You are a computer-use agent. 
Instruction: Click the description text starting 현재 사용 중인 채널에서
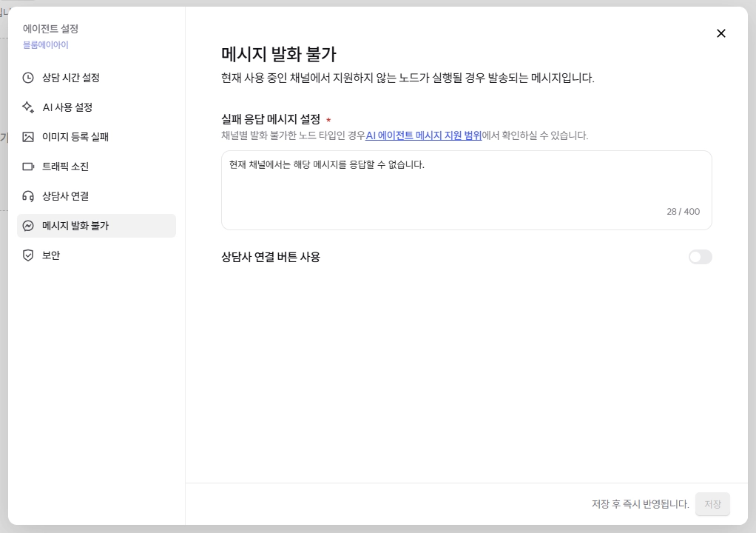point(408,78)
